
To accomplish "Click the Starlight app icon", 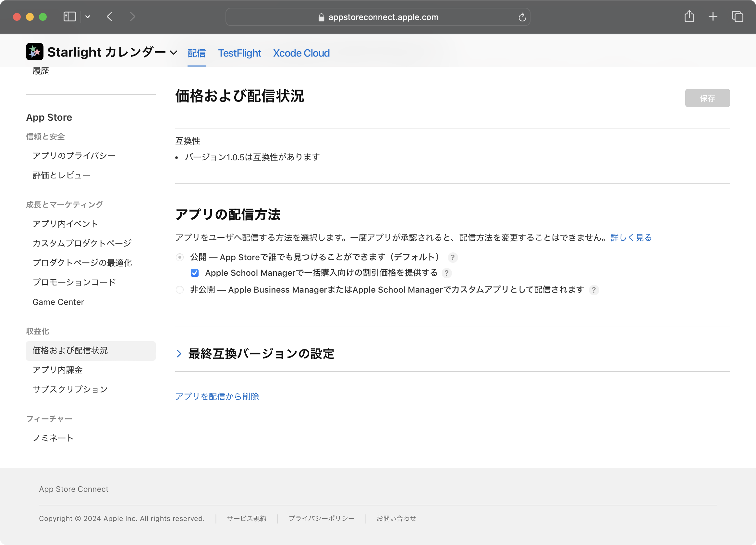I will point(35,52).
